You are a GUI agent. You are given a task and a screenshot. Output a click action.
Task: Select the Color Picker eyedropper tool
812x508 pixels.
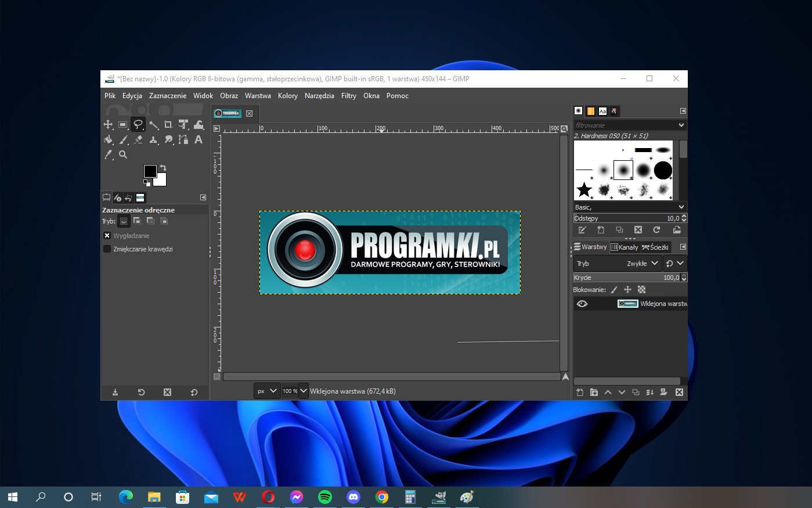point(108,154)
